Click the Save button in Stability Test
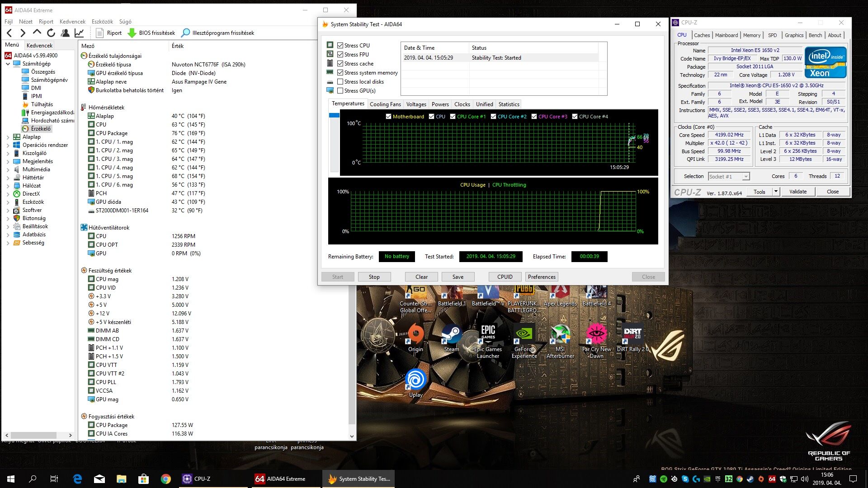This screenshot has width=868, height=488. coord(458,277)
